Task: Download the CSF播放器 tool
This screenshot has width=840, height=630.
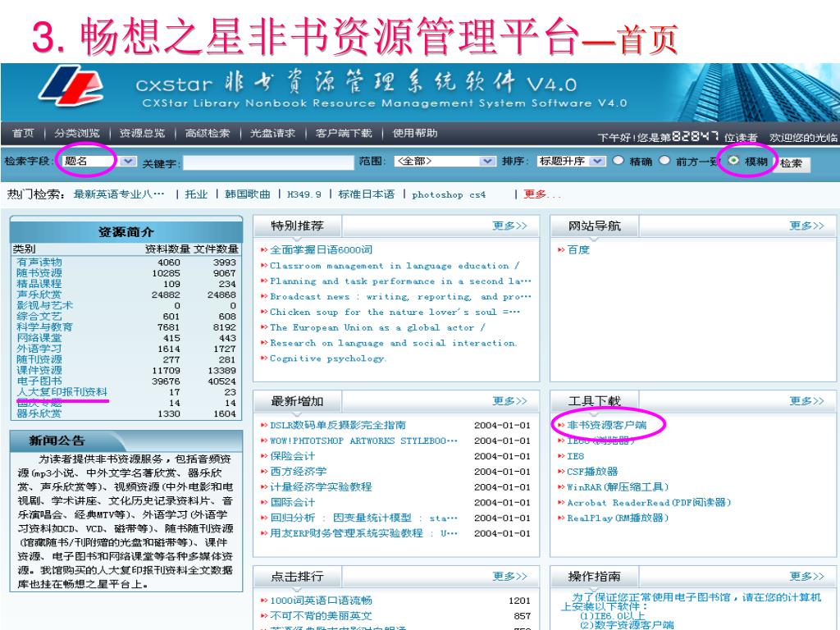Action: tap(592, 472)
